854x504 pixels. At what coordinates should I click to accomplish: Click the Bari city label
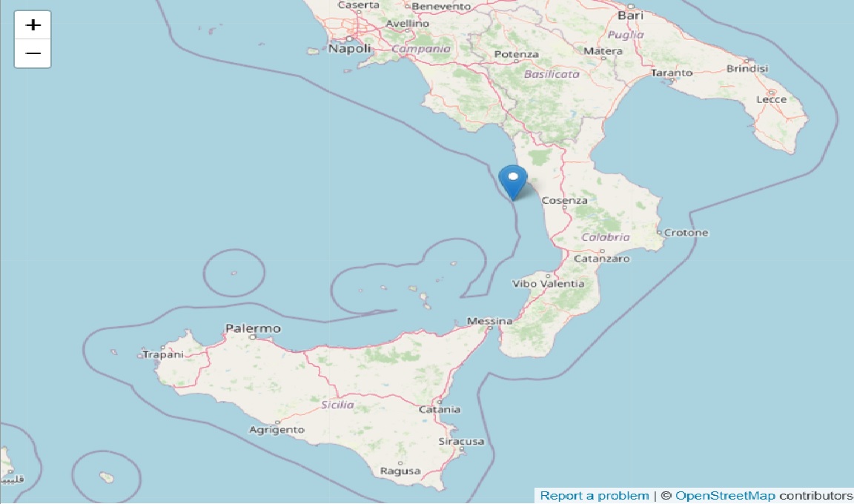point(630,16)
